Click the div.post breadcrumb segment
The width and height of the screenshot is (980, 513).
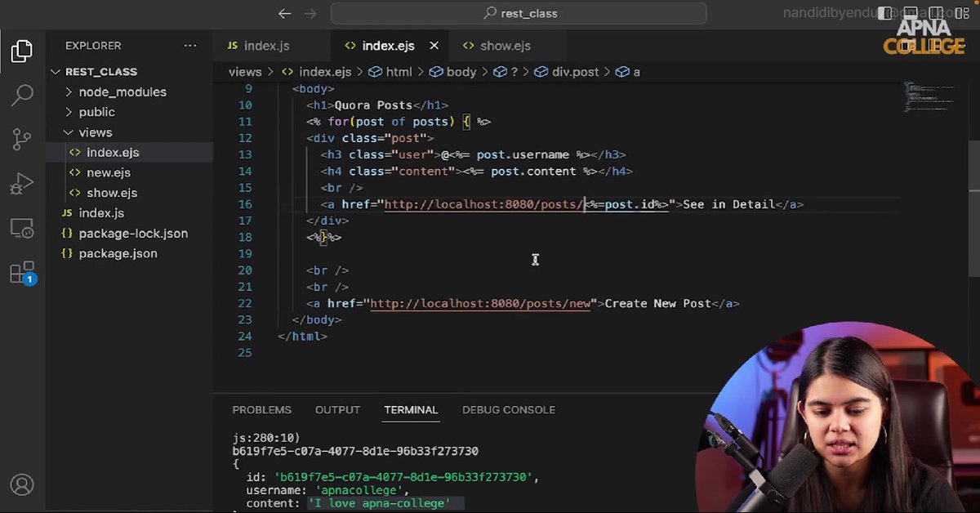(x=567, y=72)
